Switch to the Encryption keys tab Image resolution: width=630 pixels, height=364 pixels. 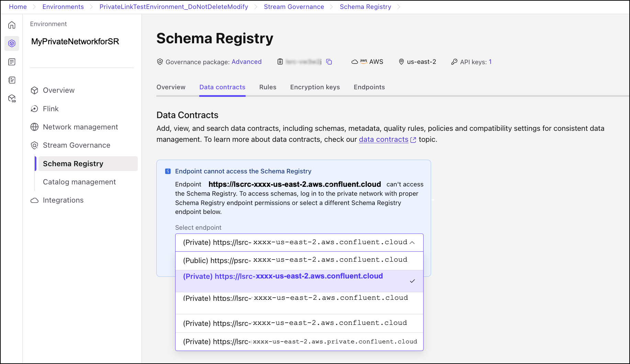(x=315, y=87)
